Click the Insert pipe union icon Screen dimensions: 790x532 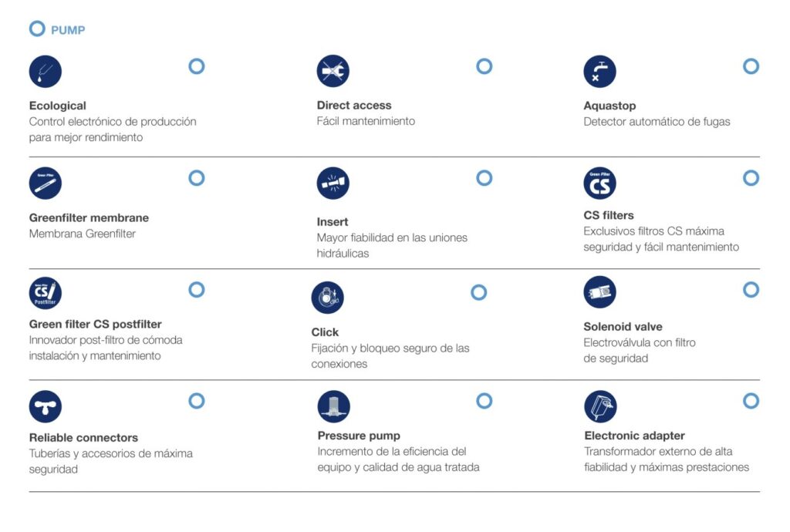click(x=333, y=184)
